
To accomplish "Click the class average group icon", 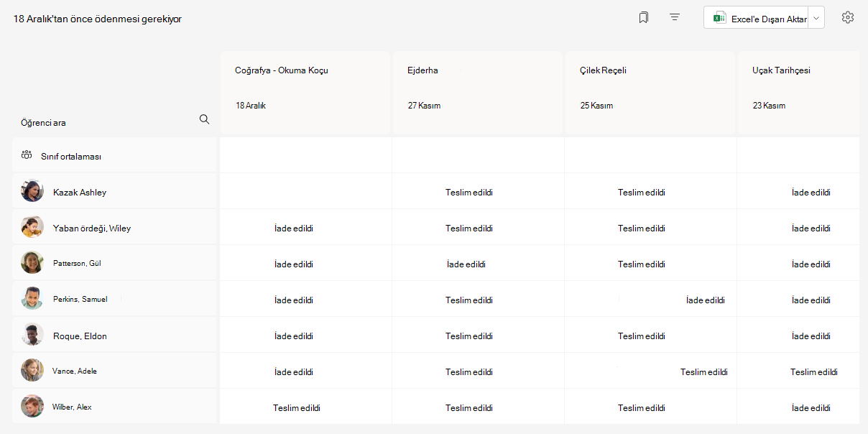I will [x=27, y=155].
